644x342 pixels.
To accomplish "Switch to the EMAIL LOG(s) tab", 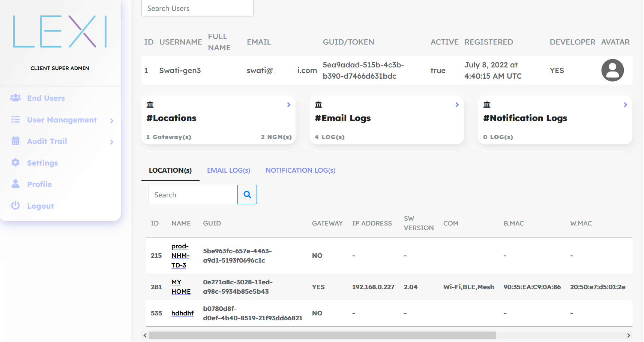I will [x=228, y=170].
